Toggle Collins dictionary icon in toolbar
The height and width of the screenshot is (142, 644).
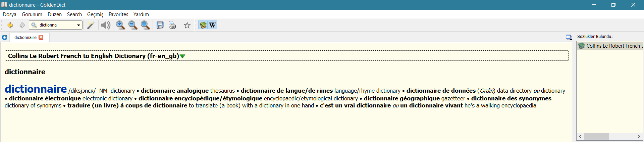click(x=203, y=25)
